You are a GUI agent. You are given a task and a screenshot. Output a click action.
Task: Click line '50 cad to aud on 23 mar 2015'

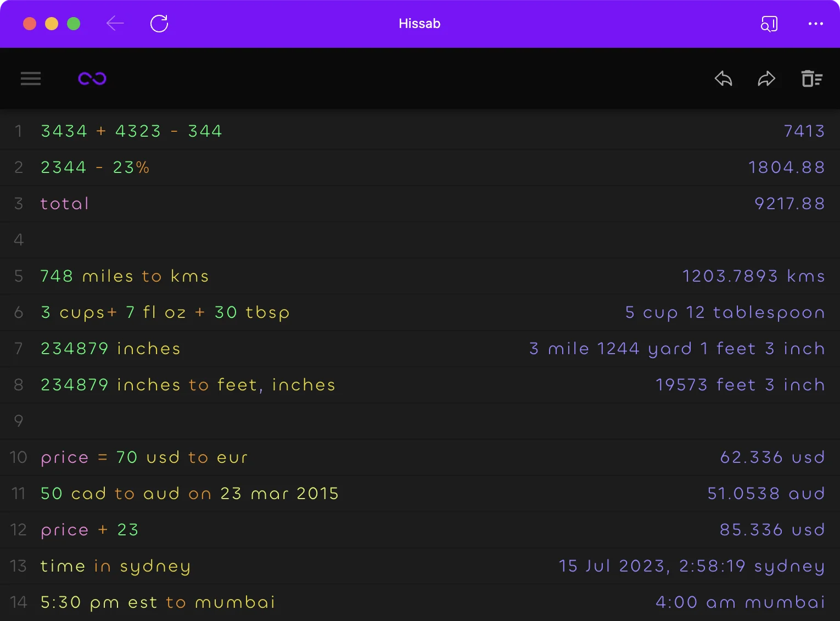(x=189, y=494)
